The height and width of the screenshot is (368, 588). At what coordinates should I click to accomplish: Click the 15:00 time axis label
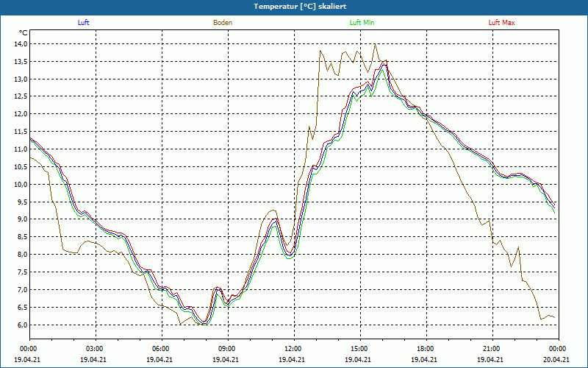(x=360, y=349)
